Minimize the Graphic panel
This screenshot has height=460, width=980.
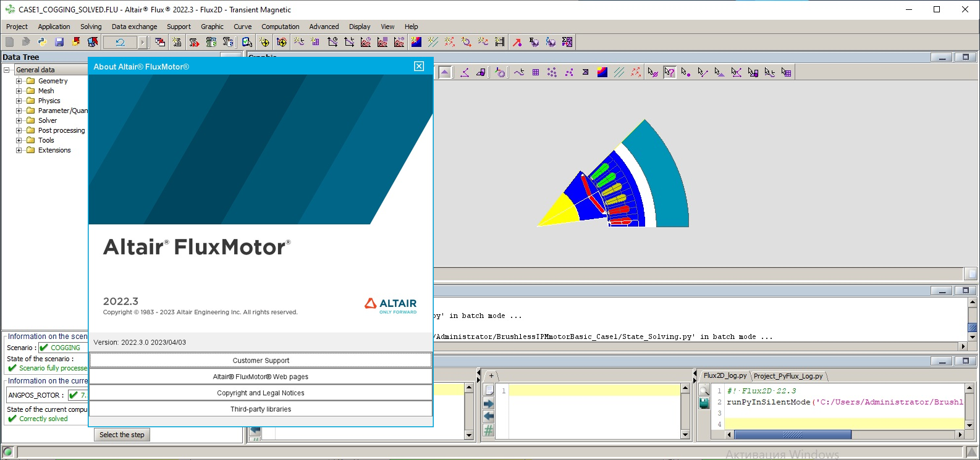(x=942, y=57)
